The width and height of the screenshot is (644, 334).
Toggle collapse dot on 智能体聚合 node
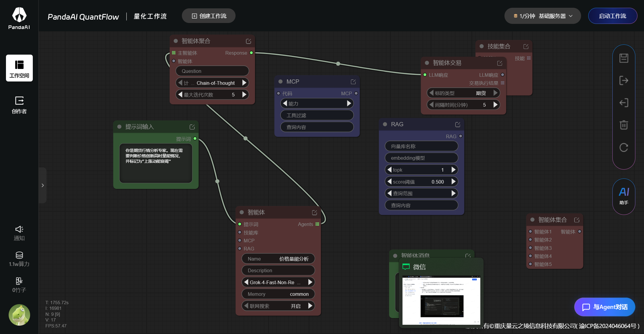coord(176,41)
